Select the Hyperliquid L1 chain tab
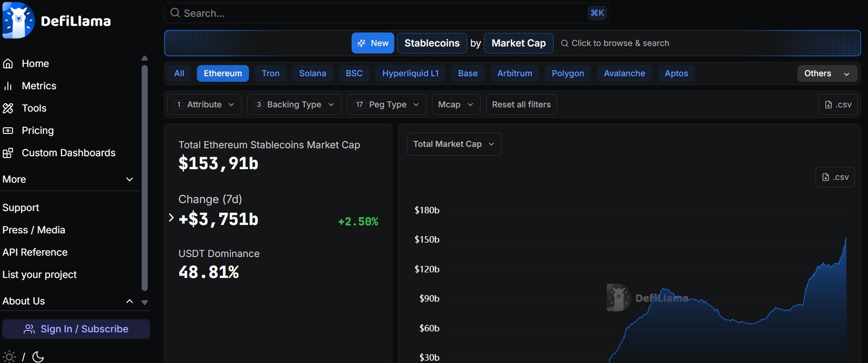The width and height of the screenshot is (868, 363). [x=411, y=73]
